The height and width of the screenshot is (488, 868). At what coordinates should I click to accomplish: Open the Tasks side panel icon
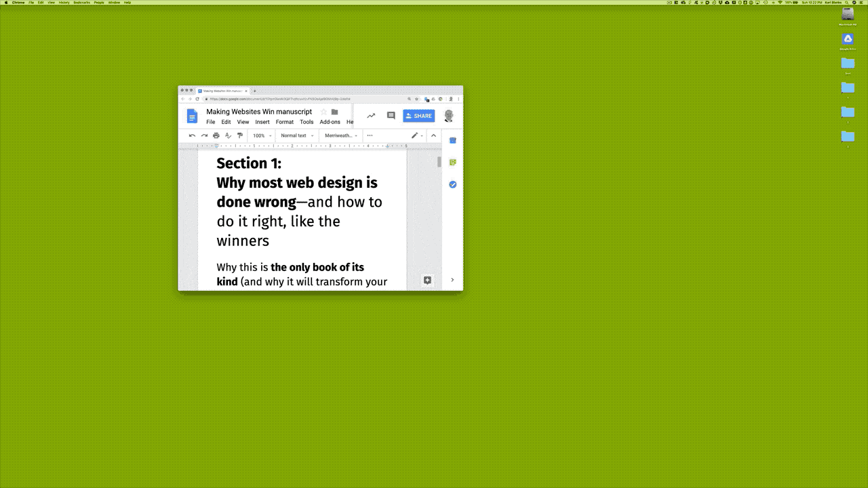pyautogui.click(x=453, y=184)
